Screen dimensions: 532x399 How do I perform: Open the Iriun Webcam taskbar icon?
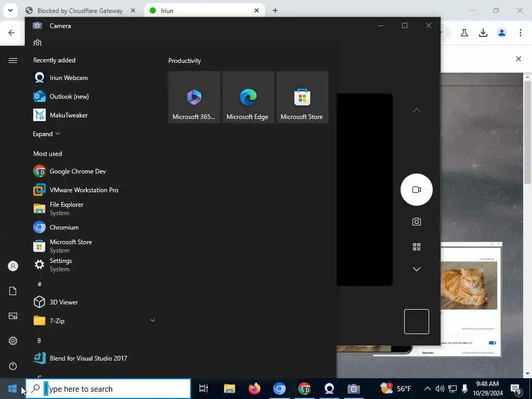tap(329, 389)
